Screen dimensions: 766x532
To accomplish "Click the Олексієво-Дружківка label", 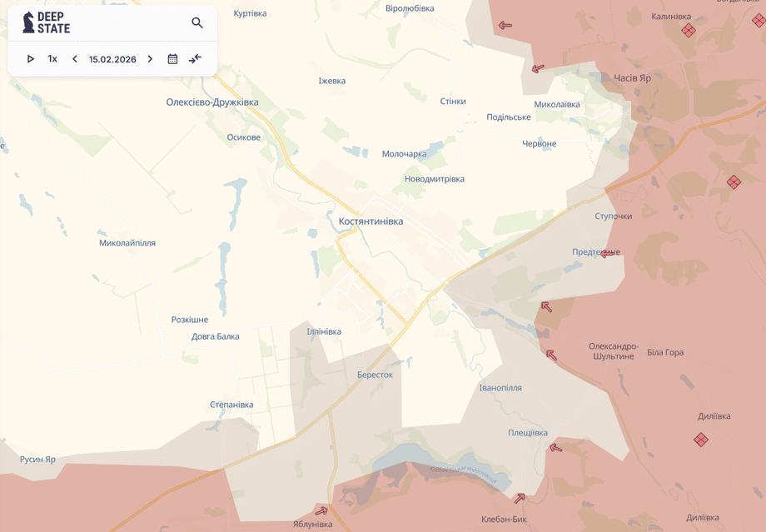I will tap(212, 102).
